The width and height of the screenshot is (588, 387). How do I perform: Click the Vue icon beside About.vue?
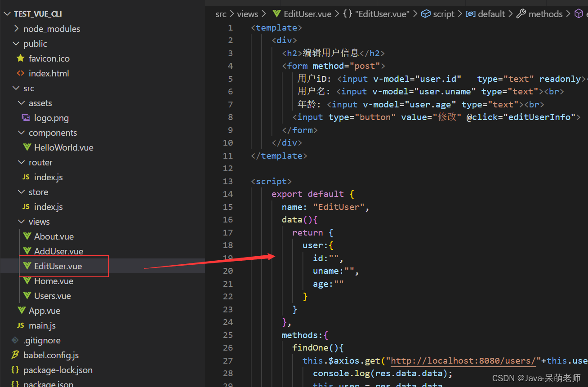pyautogui.click(x=27, y=236)
